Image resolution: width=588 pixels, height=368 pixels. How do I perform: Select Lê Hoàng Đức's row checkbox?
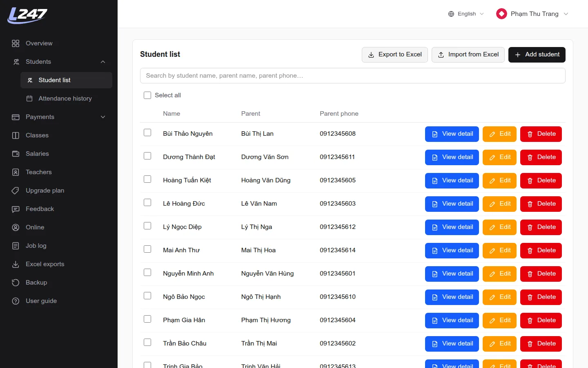pos(147,202)
